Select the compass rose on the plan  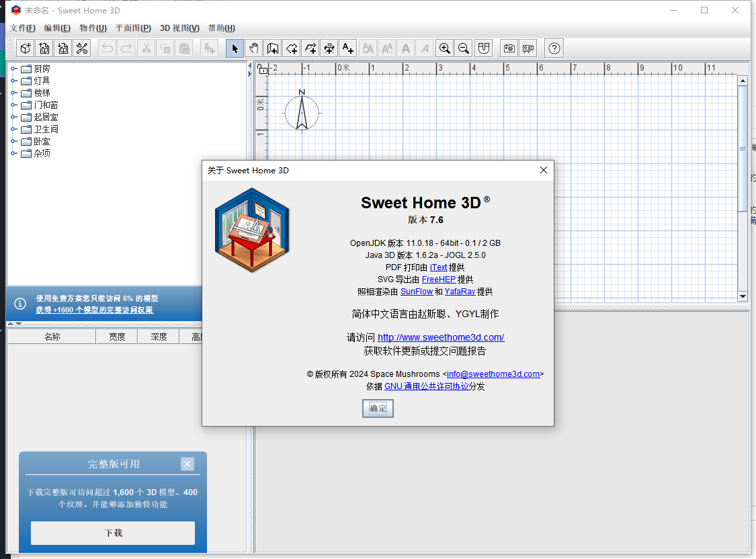coord(302,112)
